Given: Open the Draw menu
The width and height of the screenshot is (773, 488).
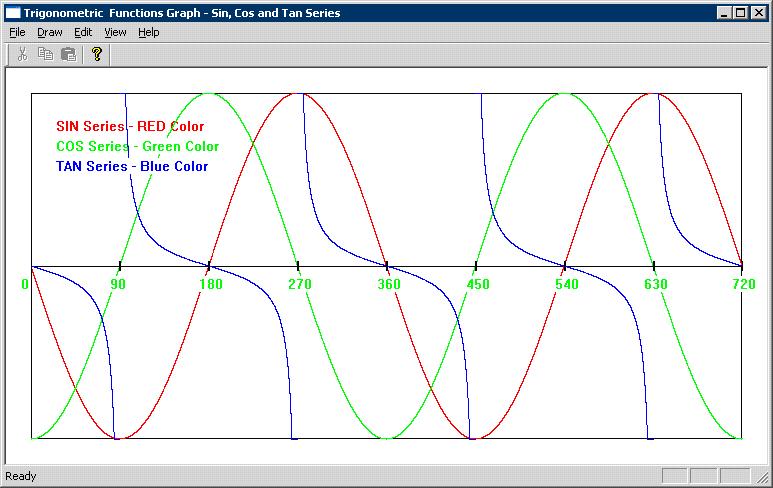Looking at the screenshot, I should (50, 32).
